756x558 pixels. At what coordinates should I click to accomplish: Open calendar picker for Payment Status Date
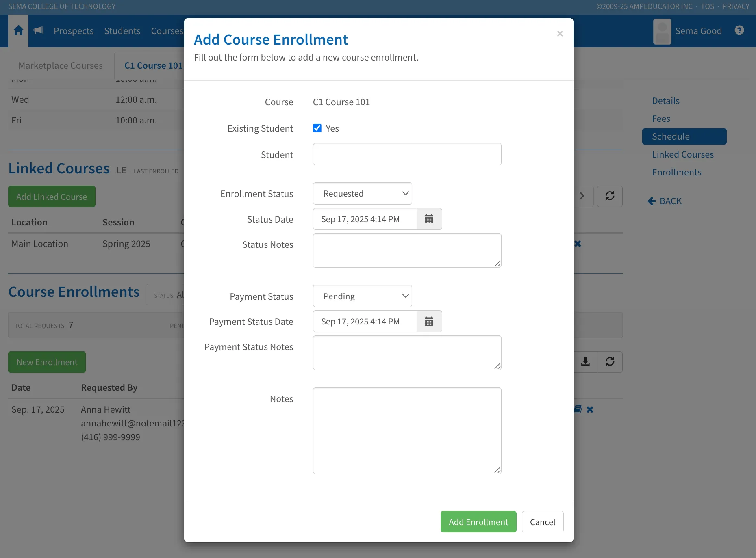click(429, 322)
